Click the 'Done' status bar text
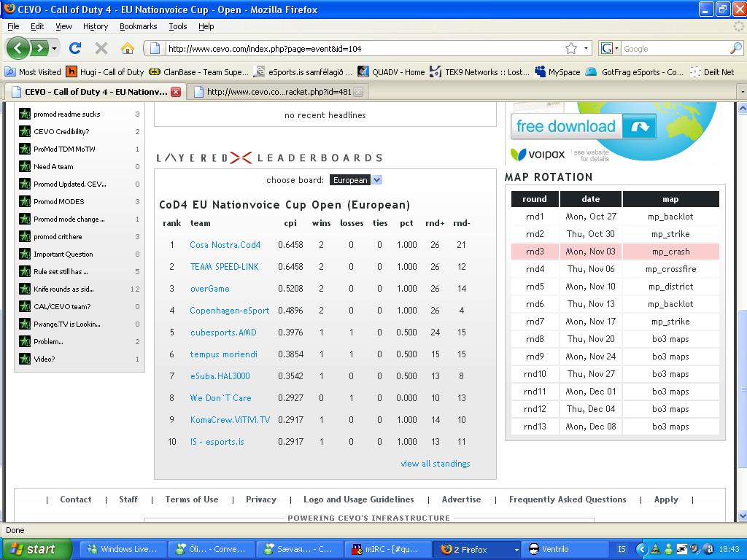 [x=15, y=530]
